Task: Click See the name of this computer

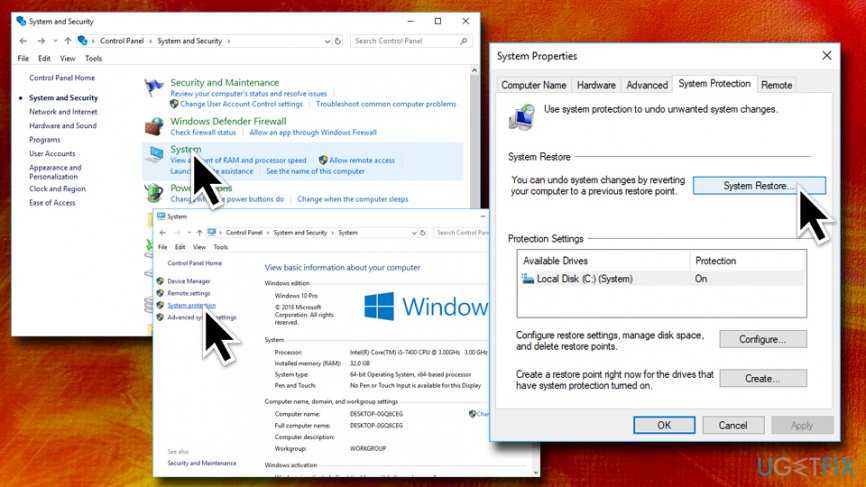Action: [315, 172]
